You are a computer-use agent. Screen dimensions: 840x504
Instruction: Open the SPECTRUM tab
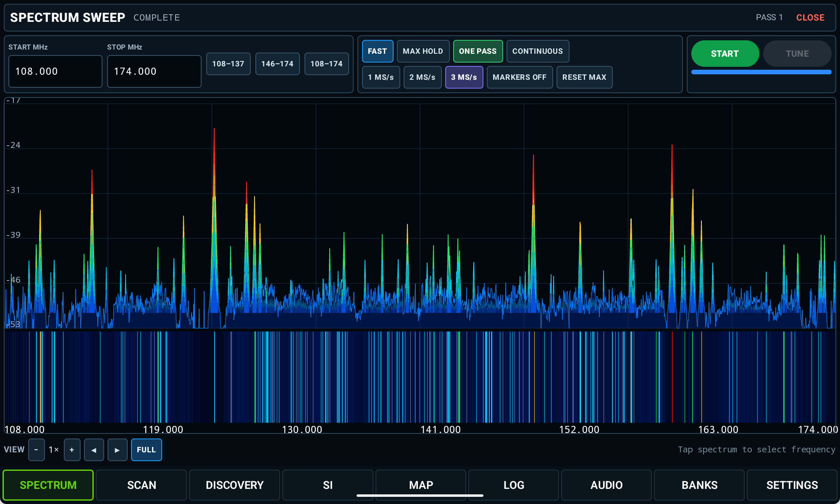pos(48,485)
